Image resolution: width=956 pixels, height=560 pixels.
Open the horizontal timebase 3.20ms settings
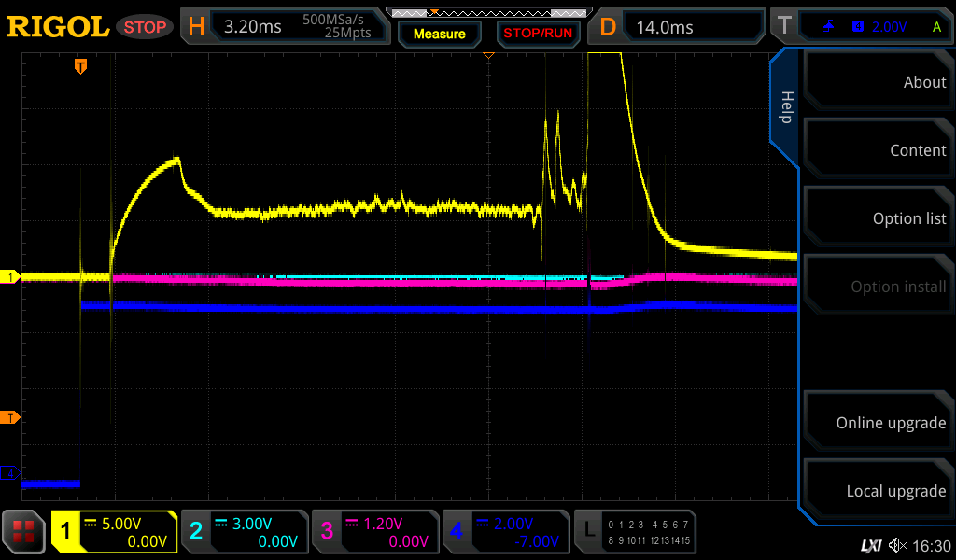pos(286,27)
